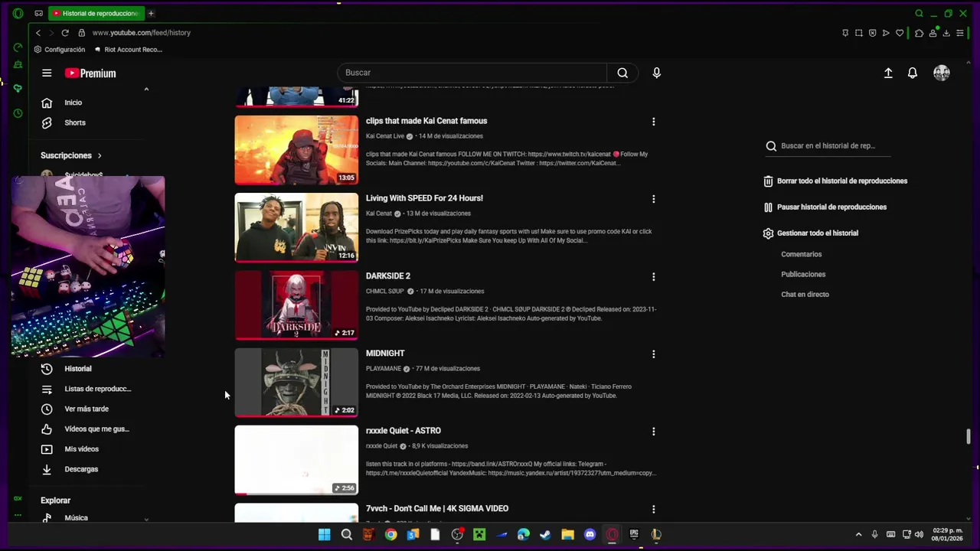Go back with the browser back arrow
This screenshot has height=551, width=980.
pos(38,33)
